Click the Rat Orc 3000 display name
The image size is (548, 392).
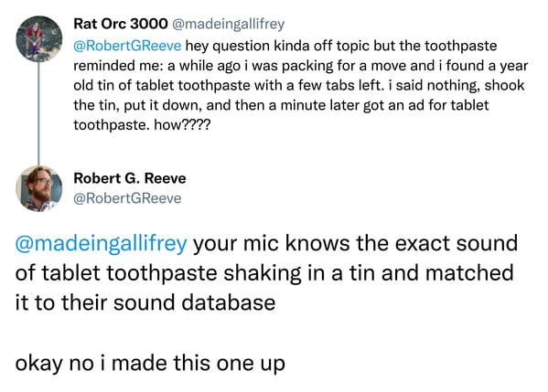click(121, 24)
